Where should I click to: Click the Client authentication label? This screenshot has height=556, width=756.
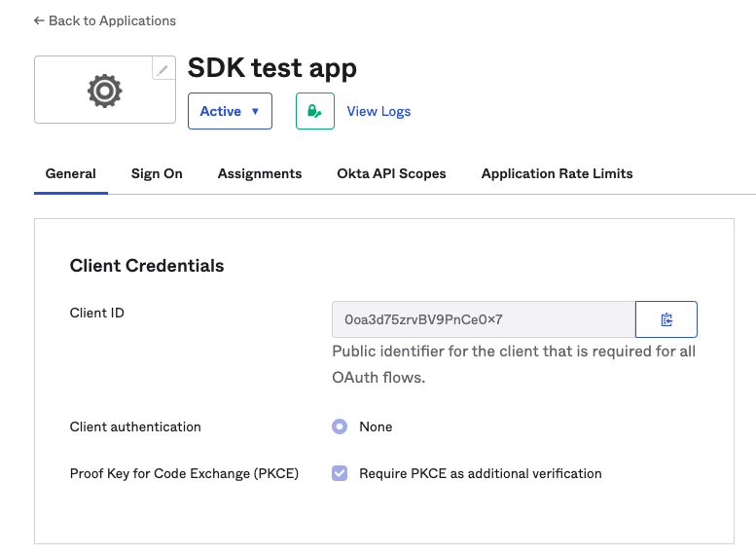click(135, 426)
